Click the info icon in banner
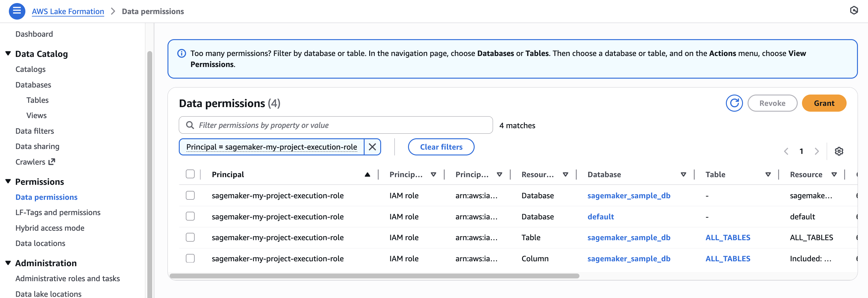 click(182, 53)
